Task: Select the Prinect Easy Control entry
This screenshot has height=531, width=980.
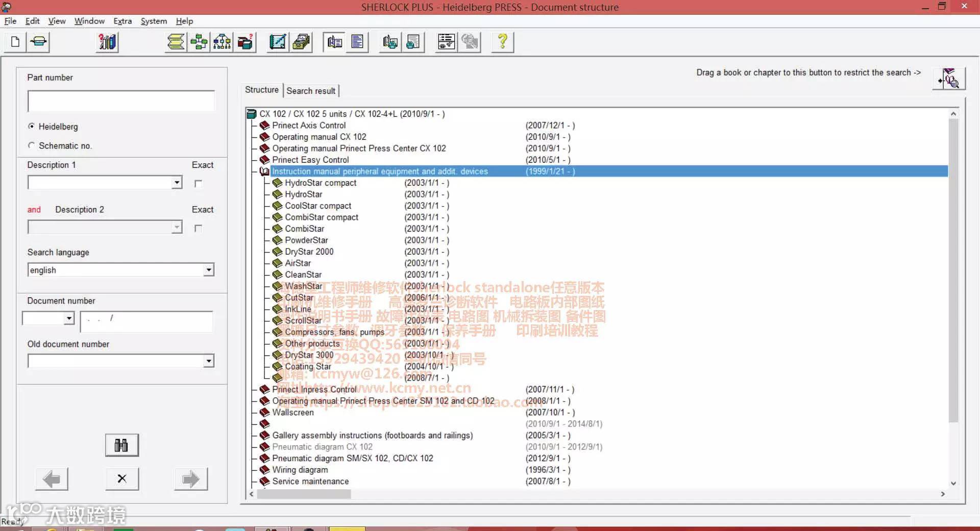Action: coord(310,160)
